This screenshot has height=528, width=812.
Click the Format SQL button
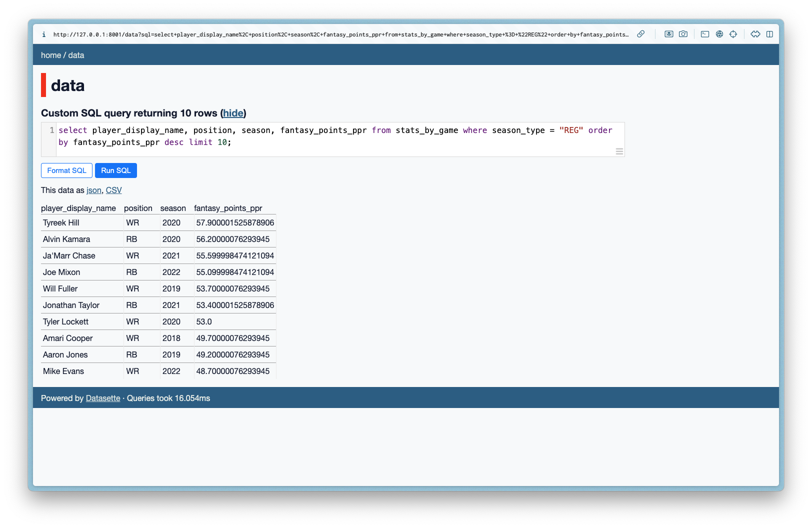pos(66,170)
